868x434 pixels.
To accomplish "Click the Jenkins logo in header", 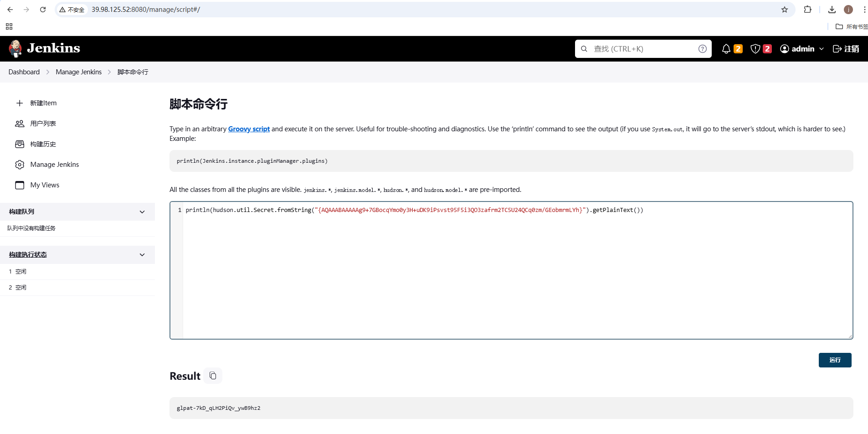I will coord(44,48).
